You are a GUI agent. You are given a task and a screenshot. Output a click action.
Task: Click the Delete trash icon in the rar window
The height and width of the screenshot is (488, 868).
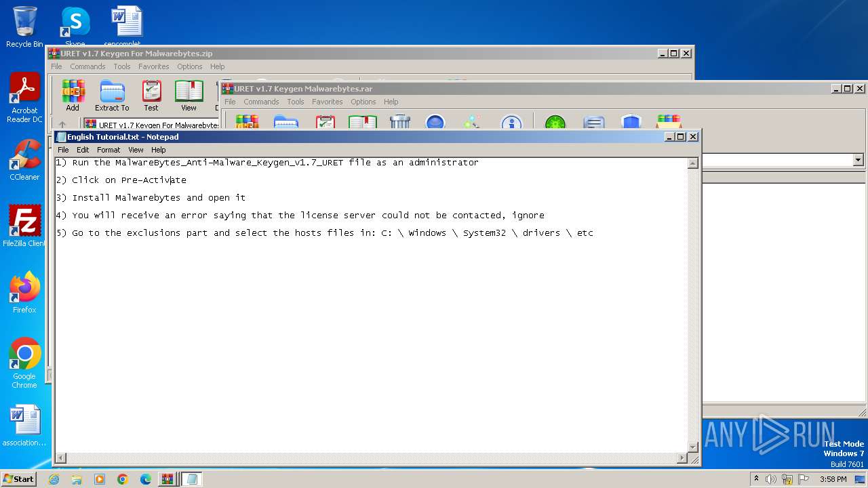pos(400,121)
